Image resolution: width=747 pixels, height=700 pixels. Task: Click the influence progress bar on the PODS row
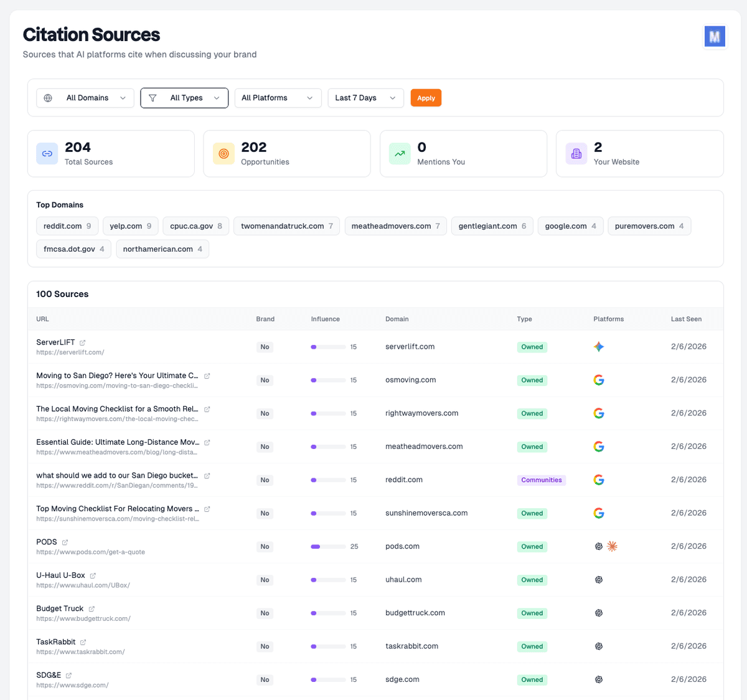[x=328, y=546]
